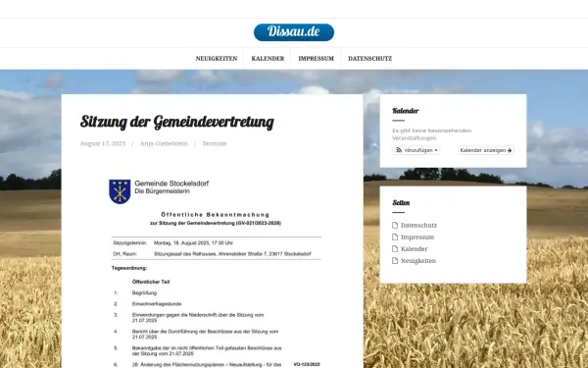
Task: Click the Seiten widget heading
Action: 401,203
